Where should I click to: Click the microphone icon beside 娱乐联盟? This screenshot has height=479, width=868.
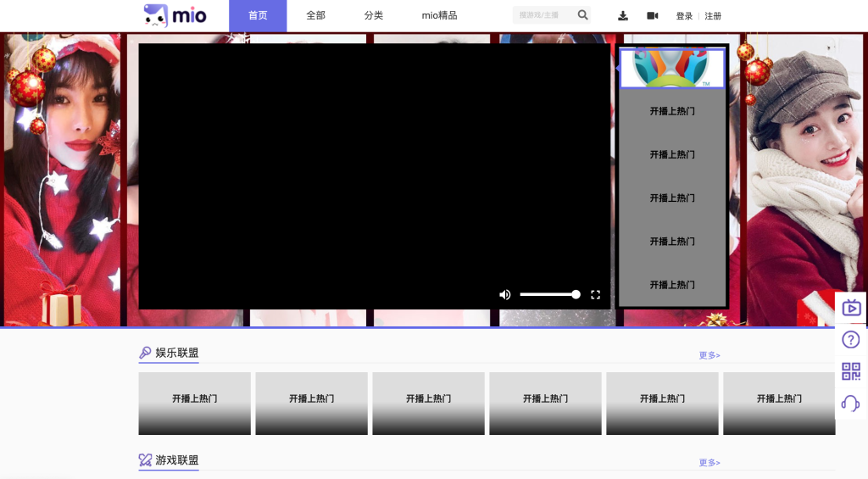[x=145, y=353]
